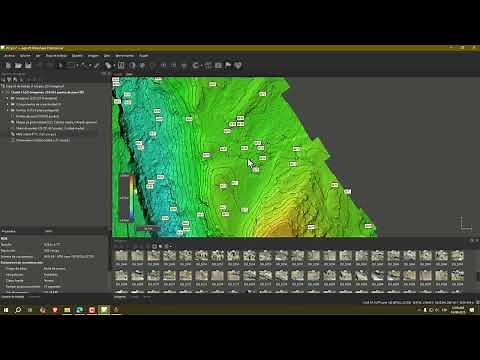Open the Edge browser taskbar icon

(80, 310)
